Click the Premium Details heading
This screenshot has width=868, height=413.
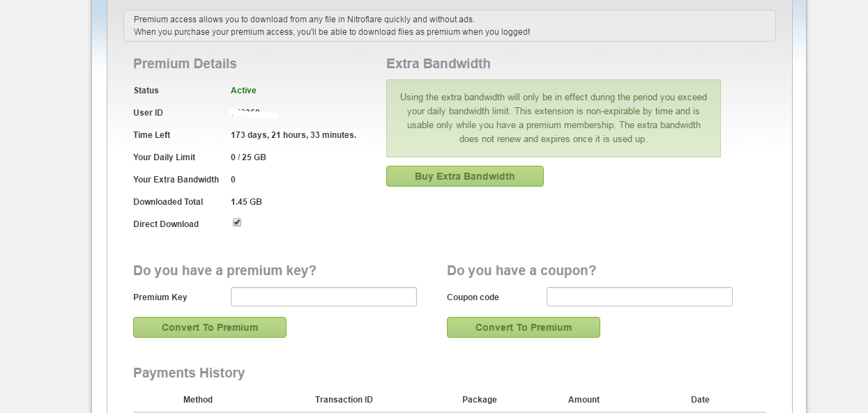click(x=185, y=64)
